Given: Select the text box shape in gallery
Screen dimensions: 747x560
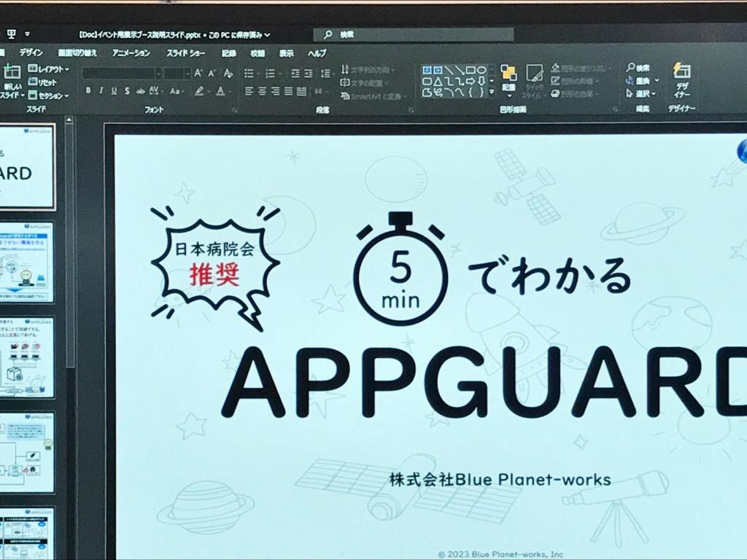Looking at the screenshot, I should coord(427,70).
